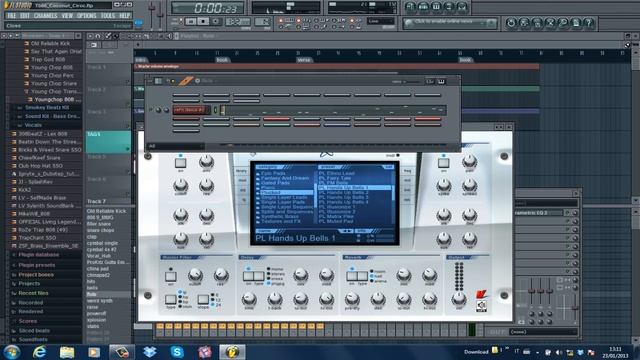Click the undo icon in the toolbar
This screenshot has width=640, height=360.
point(511,23)
